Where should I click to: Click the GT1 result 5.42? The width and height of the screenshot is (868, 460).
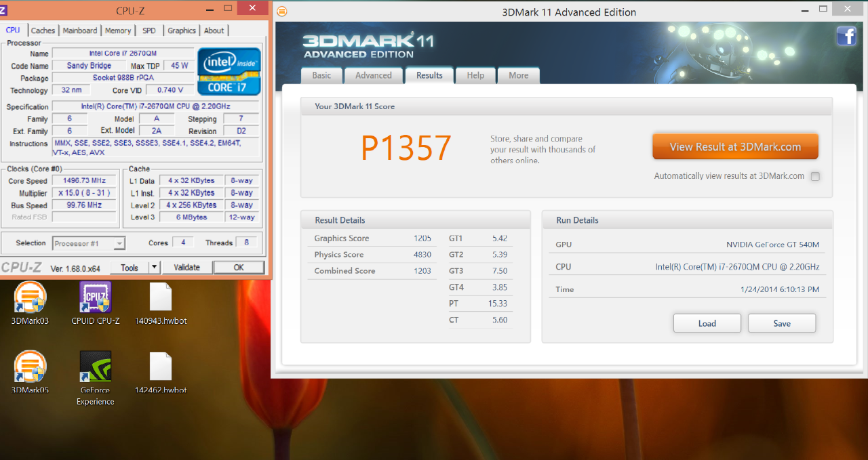point(499,238)
